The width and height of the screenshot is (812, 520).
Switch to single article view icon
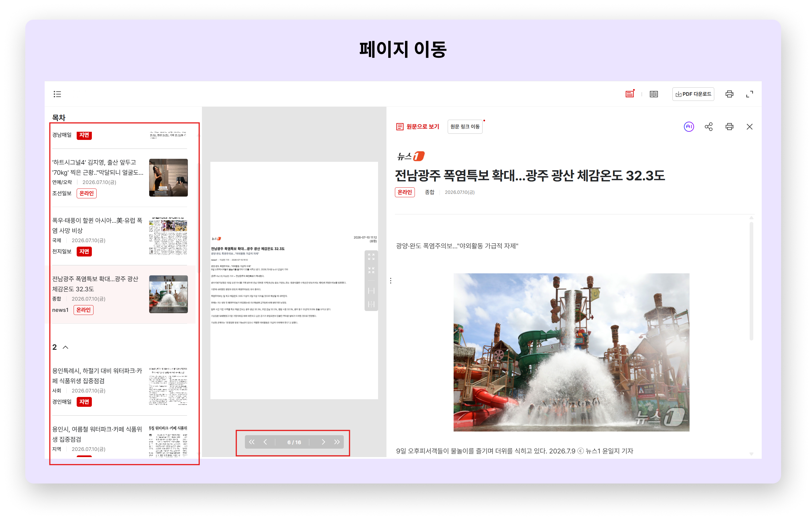click(629, 94)
